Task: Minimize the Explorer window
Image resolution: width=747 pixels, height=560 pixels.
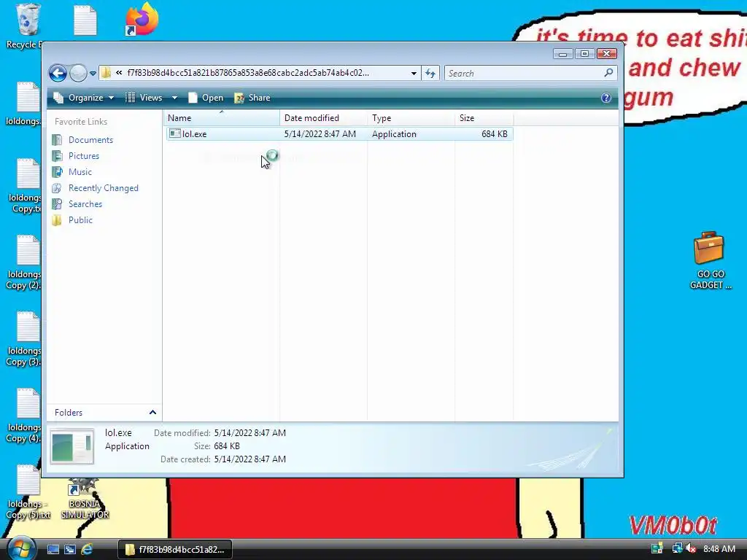Action: pos(562,54)
